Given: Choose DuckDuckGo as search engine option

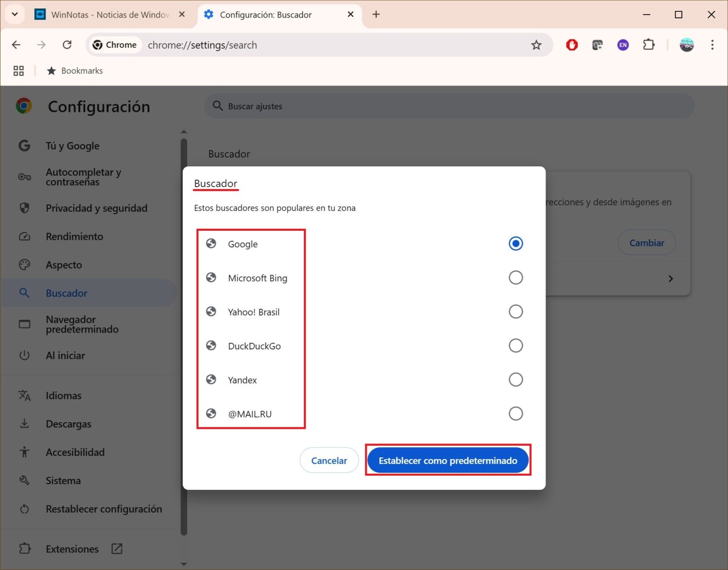Looking at the screenshot, I should 515,345.
